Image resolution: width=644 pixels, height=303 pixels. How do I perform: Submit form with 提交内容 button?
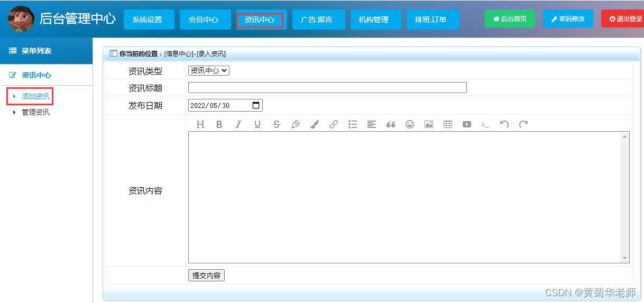206,276
